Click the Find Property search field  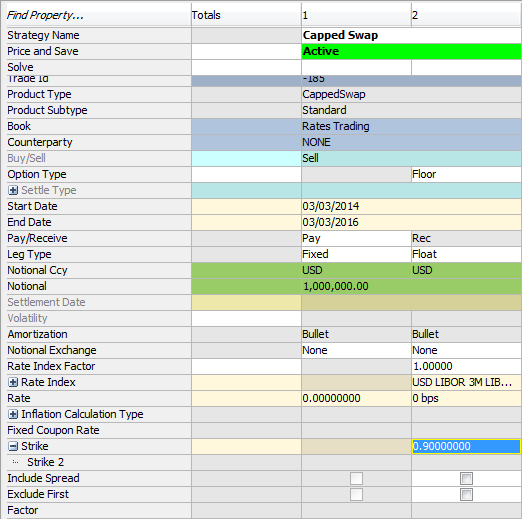[99, 15]
